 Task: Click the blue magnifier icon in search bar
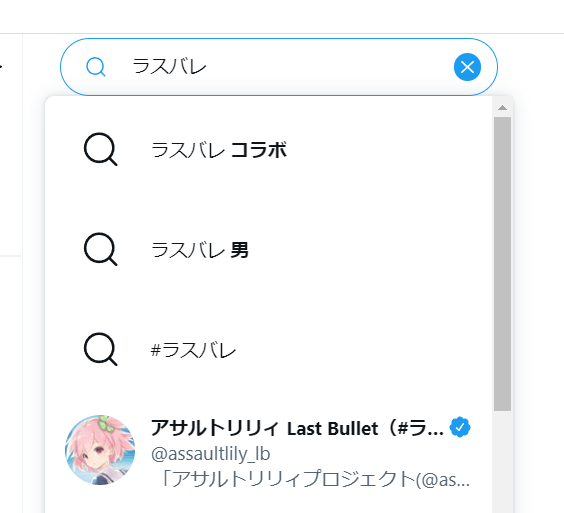(x=96, y=67)
